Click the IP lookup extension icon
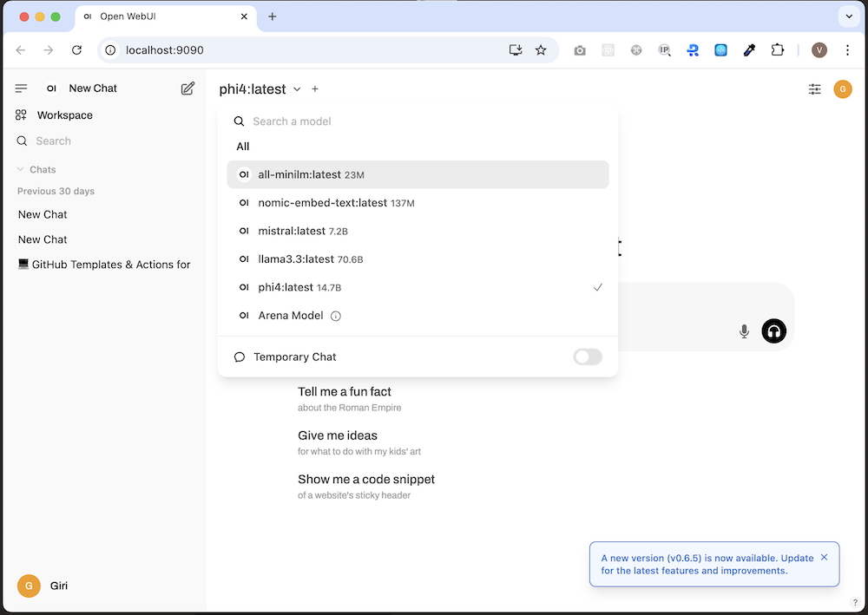The height and width of the screenshot is (615, 868). pos(664,50)
